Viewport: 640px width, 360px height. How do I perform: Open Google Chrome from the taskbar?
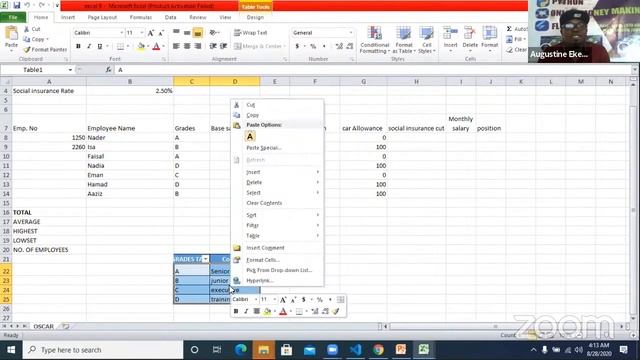tap(378, 350)
